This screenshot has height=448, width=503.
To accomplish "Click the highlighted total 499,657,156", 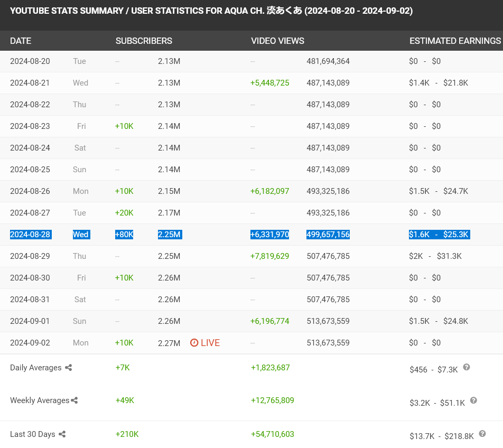I will [328, 235].
